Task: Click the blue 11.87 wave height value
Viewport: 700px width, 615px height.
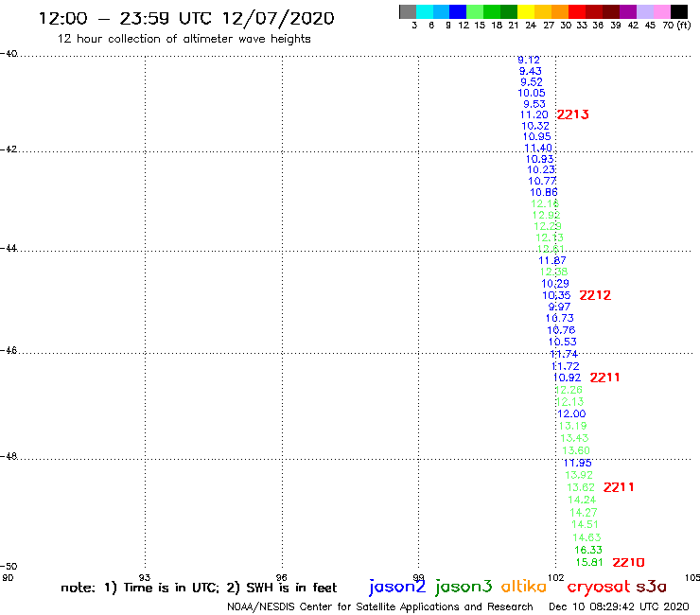Action: pyautogui.click(x=552, y=260)
